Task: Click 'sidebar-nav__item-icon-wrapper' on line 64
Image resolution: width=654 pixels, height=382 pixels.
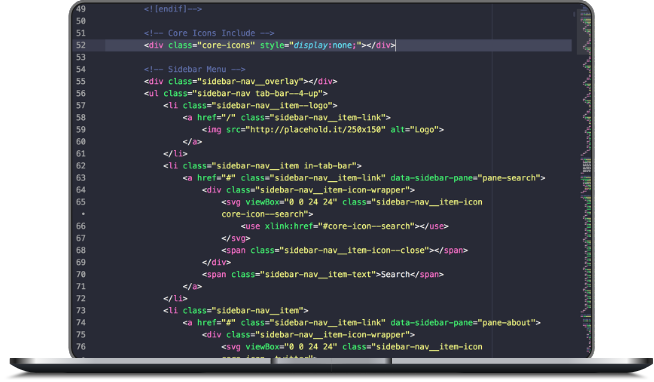Action: coord(332,190)
